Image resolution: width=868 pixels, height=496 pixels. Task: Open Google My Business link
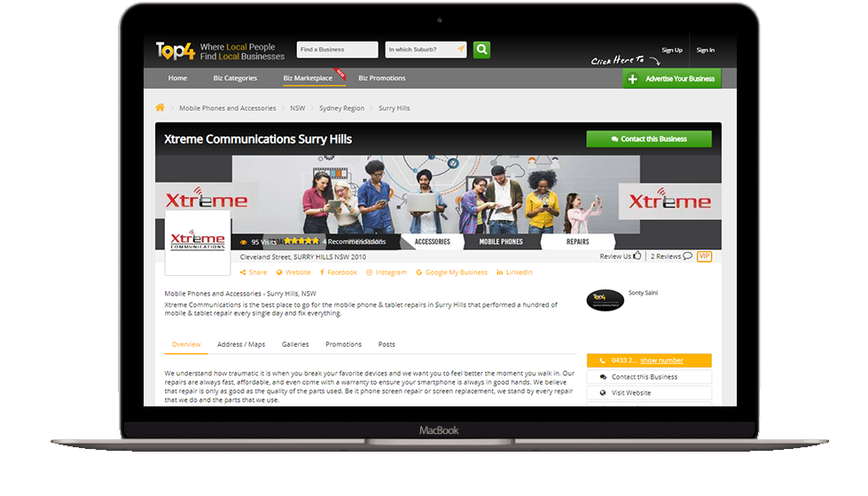click(x=451, y=272)
